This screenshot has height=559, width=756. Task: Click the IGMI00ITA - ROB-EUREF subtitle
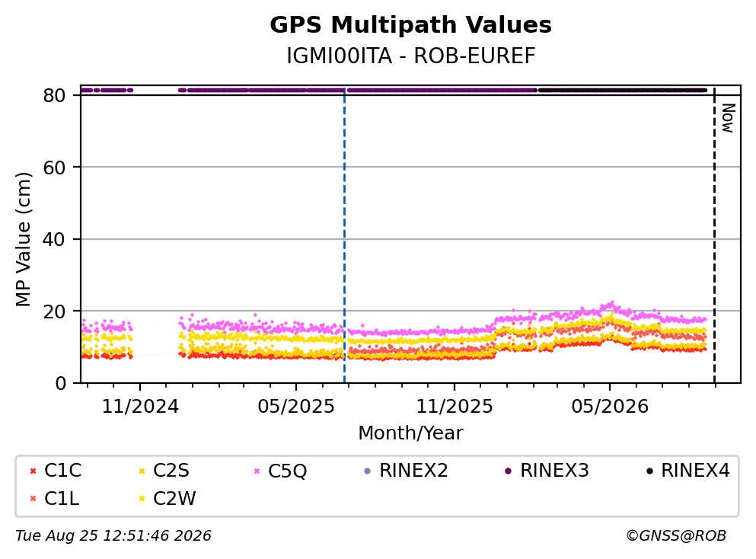[411, 56]
